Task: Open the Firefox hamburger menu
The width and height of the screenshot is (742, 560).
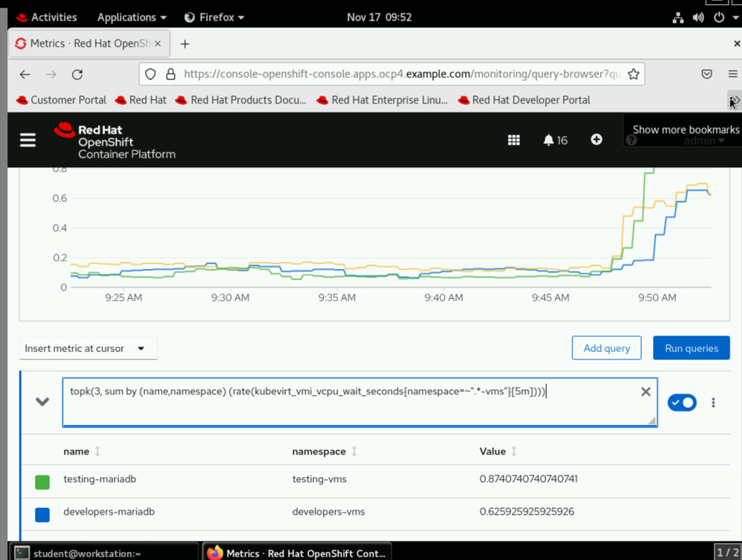Action: point(732,74)
